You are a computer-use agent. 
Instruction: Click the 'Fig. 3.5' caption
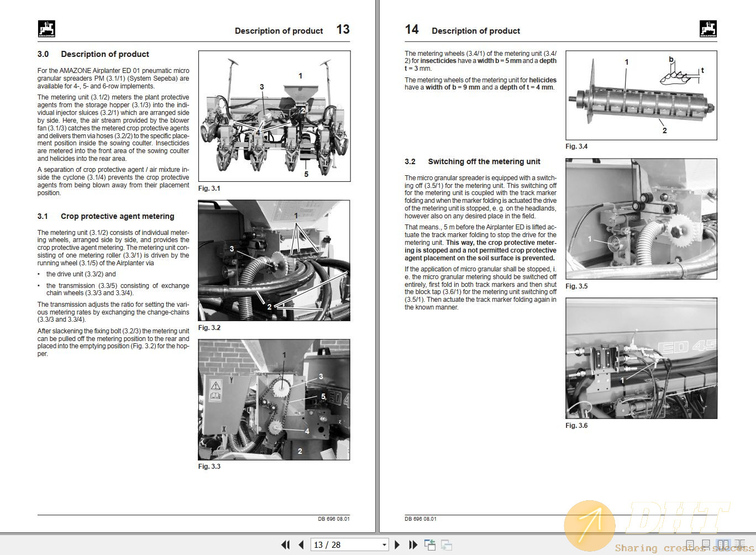pyautogui.click(x=576, y=286)
